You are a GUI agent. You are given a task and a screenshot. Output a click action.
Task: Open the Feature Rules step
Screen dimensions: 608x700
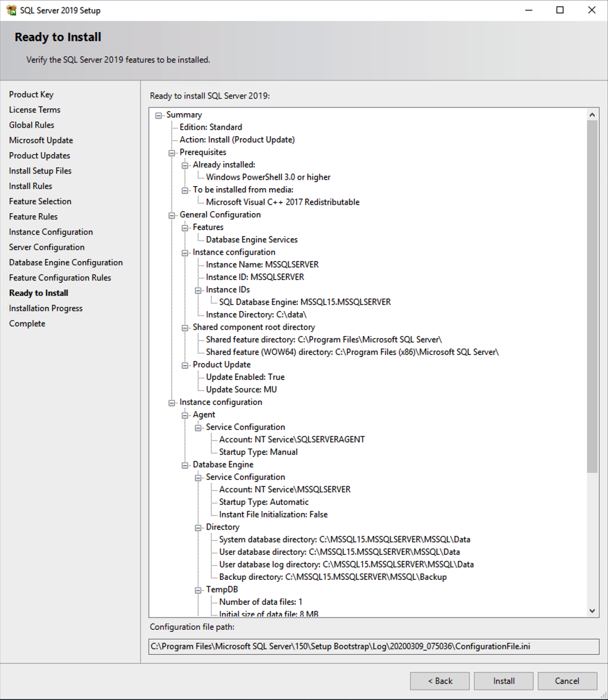33,217
